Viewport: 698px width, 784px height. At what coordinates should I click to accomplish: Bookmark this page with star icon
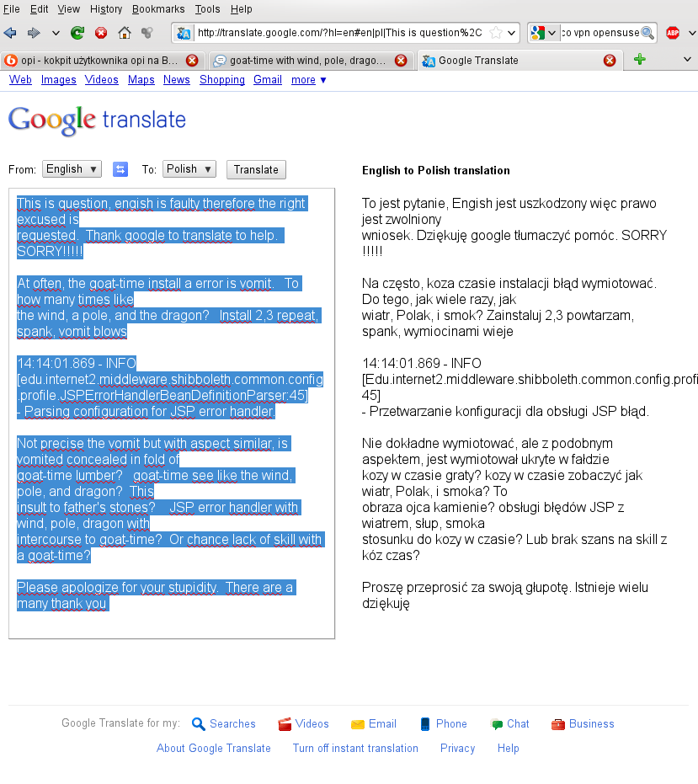tap(497, 33)
